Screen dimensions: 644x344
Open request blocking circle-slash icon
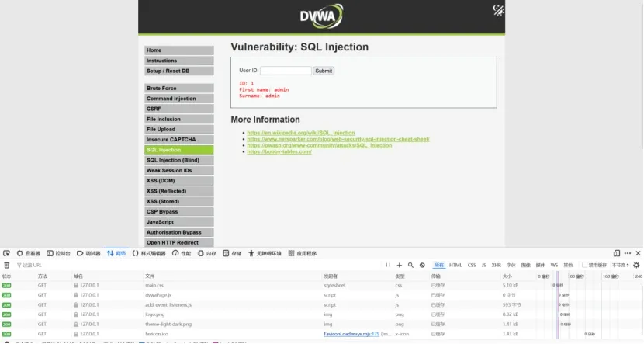tap(422, 265)
